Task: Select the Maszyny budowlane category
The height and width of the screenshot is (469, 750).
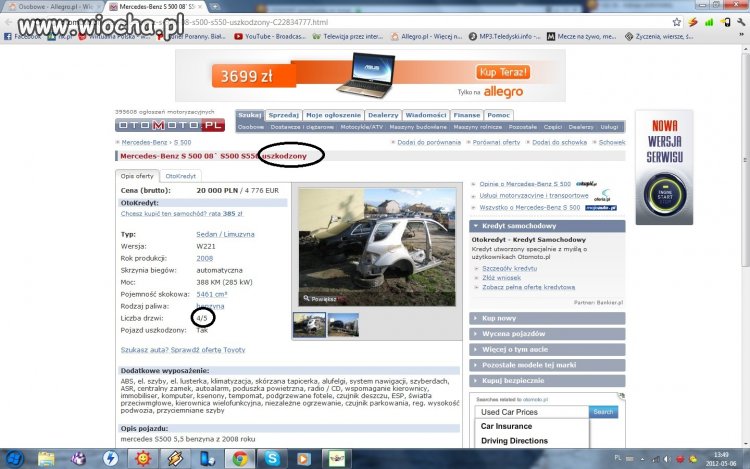Action: (x=418, y=127)
